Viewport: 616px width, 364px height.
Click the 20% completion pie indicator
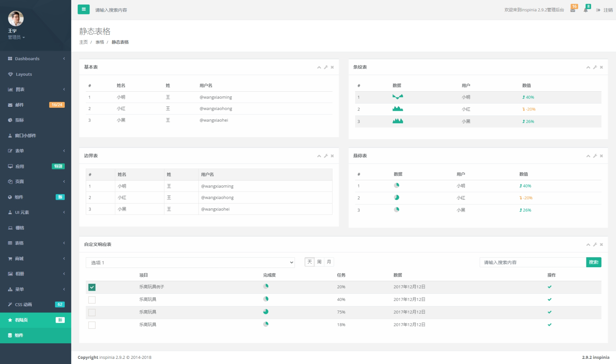point(266,287)
